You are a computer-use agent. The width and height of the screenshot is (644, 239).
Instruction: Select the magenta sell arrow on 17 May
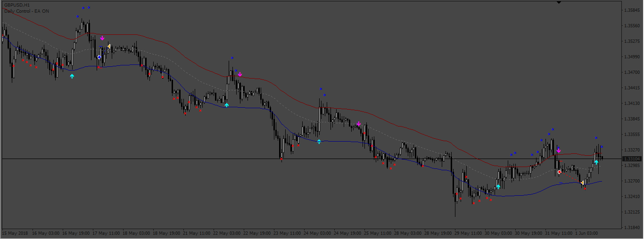102,38
